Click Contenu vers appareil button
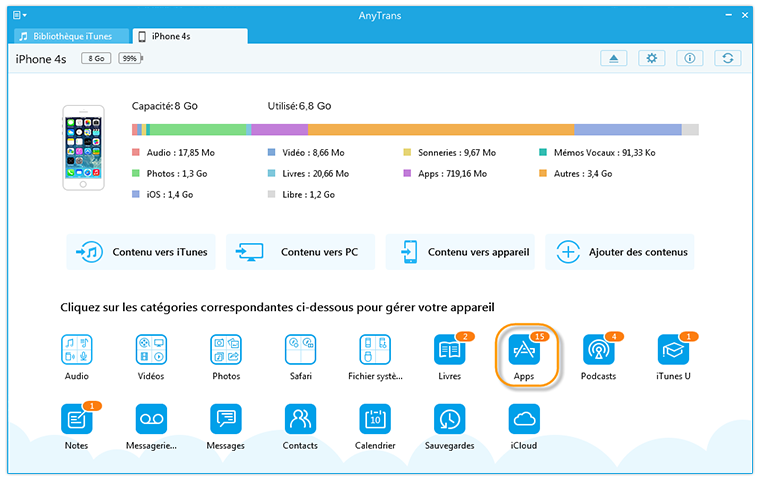The image size is (760, 481). tap(460, 252)
